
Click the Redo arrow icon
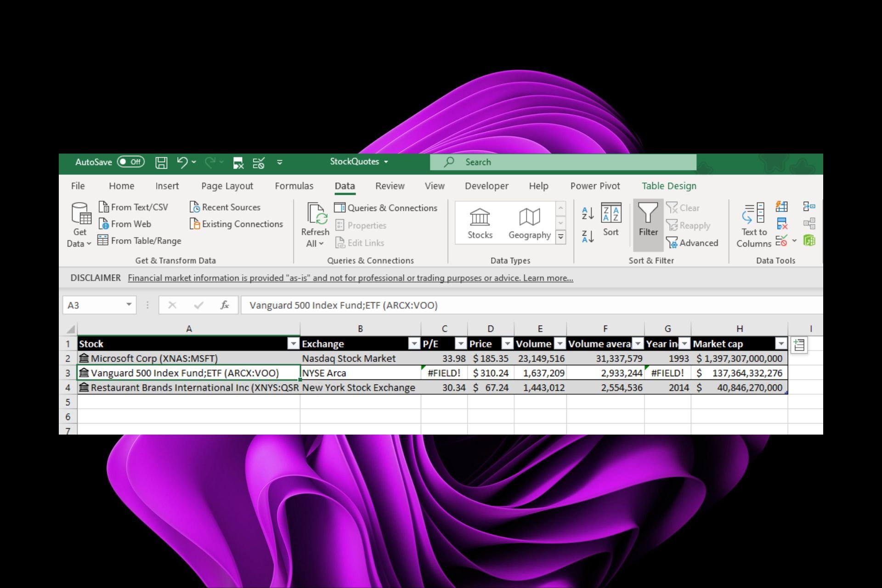(210, 162)
